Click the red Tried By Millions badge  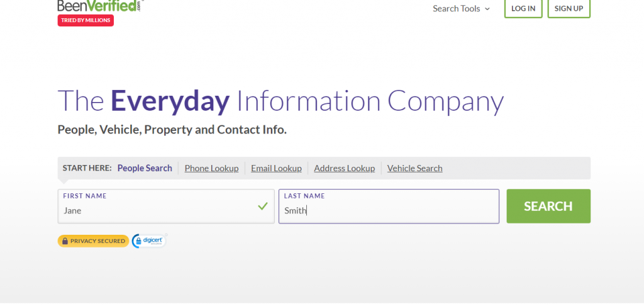(86, 20)
